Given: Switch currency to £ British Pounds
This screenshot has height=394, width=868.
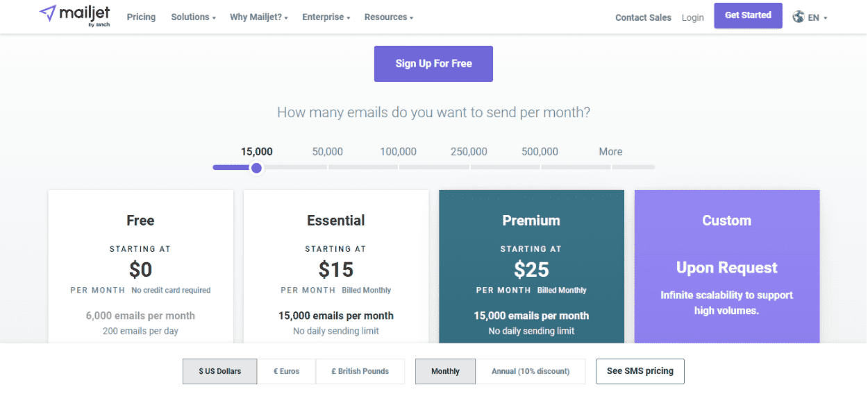Looking at the screenshot, I should tap(360, 371).
